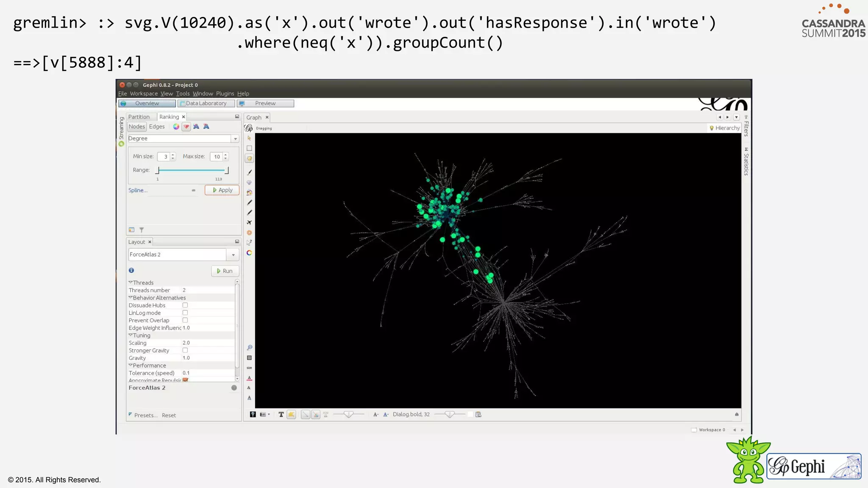
Task: Toggle the Edges ranking button
Action: click(157, 127)
